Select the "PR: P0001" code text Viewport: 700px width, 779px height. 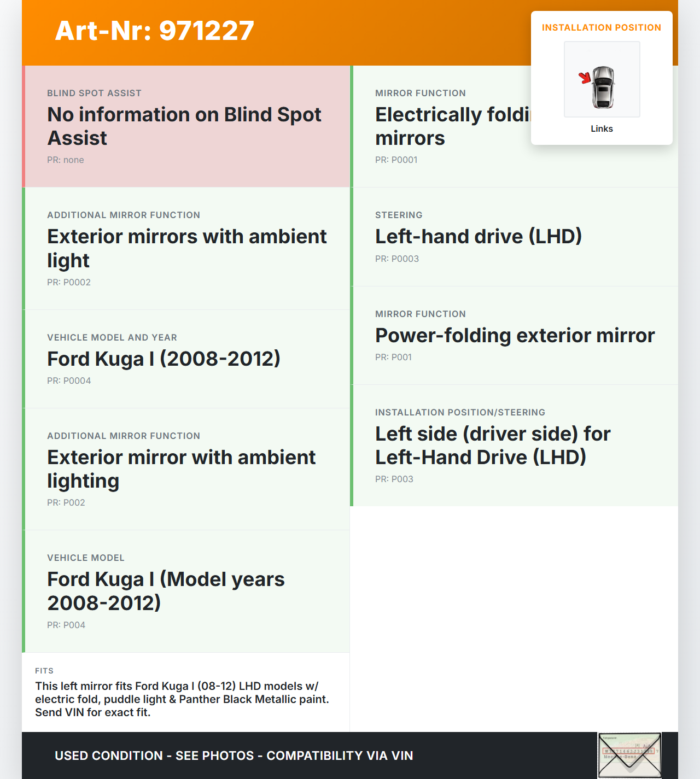coord(396,160)
